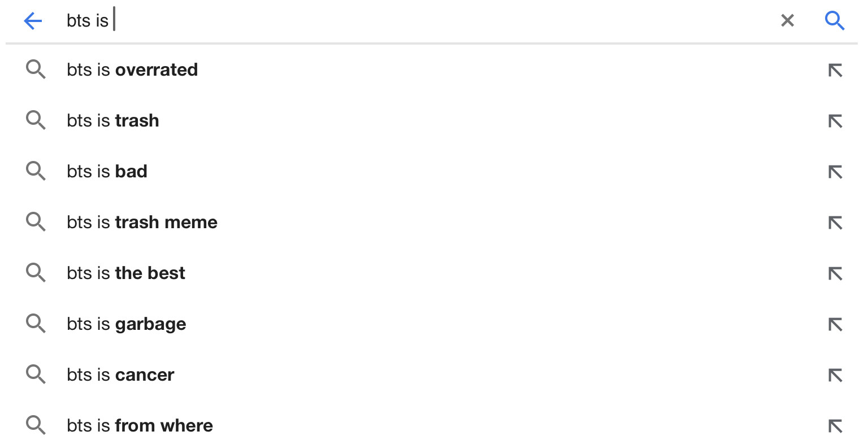Viewport: 868px width, 440px height.
Task: Clear the search text with the X
Action: click(x=787, y=21)
